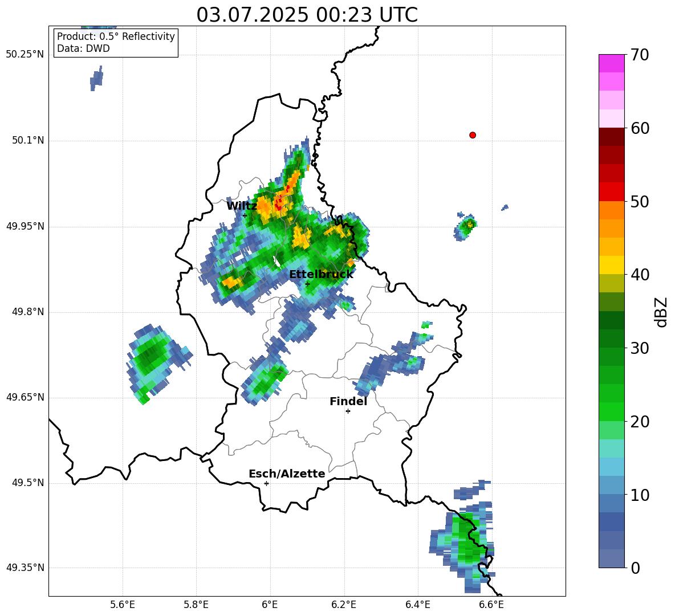
Task: Click the 6.2°E longitude label
Action: point(344,605)
